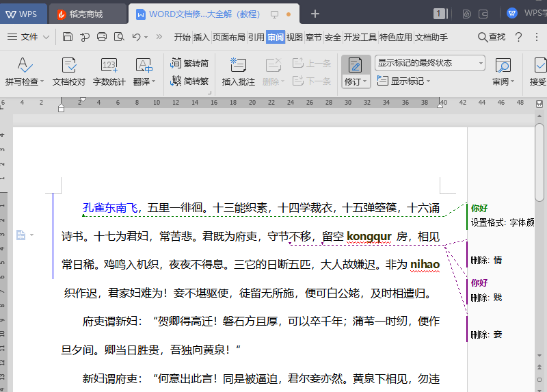The width and height of the screenshot is (547, 392).
Task: Click the first-line indent marker on ruler
Action: click(83, 99)
